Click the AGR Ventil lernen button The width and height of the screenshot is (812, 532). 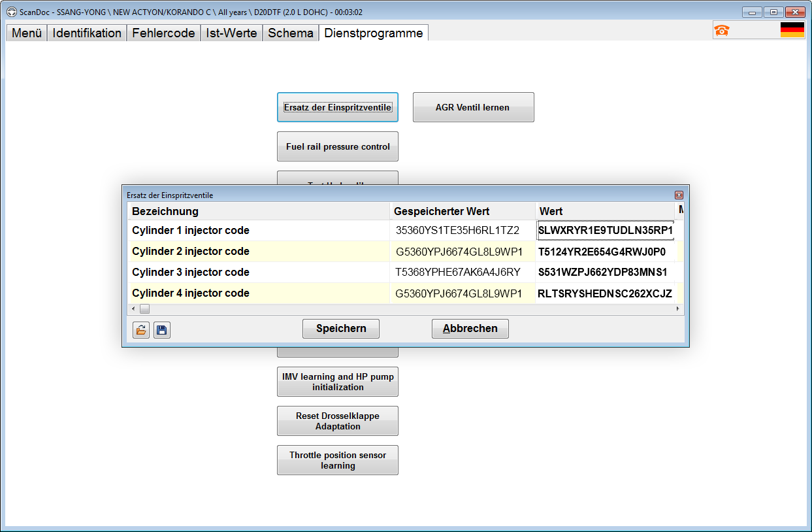(x=473, y=107)
